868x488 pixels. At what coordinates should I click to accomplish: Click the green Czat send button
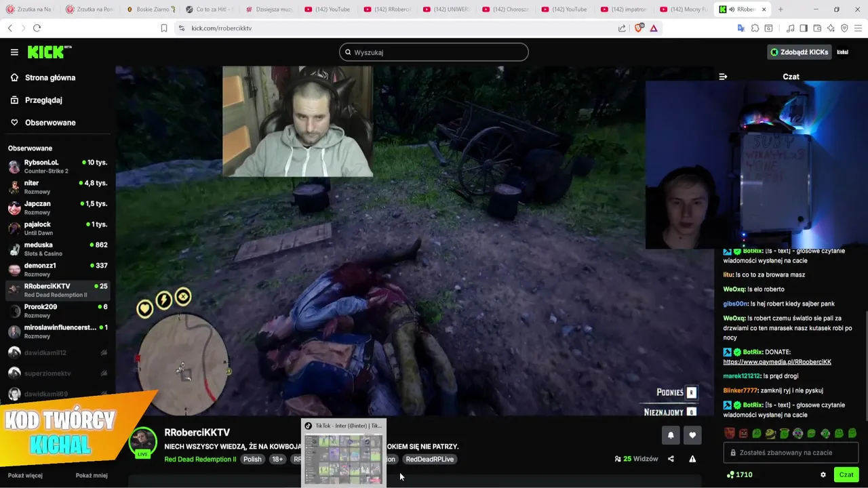846,474
